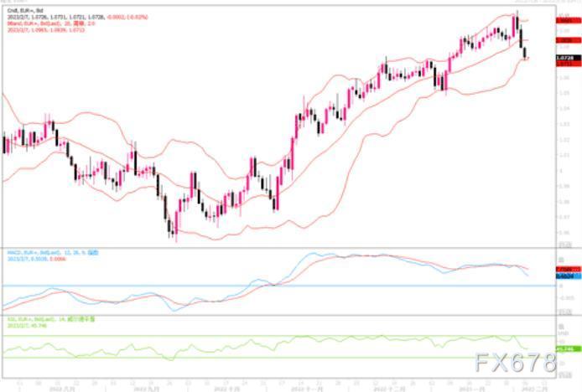
Task: Select the lower green RSI oversold line
Action: tap(278, 358)
